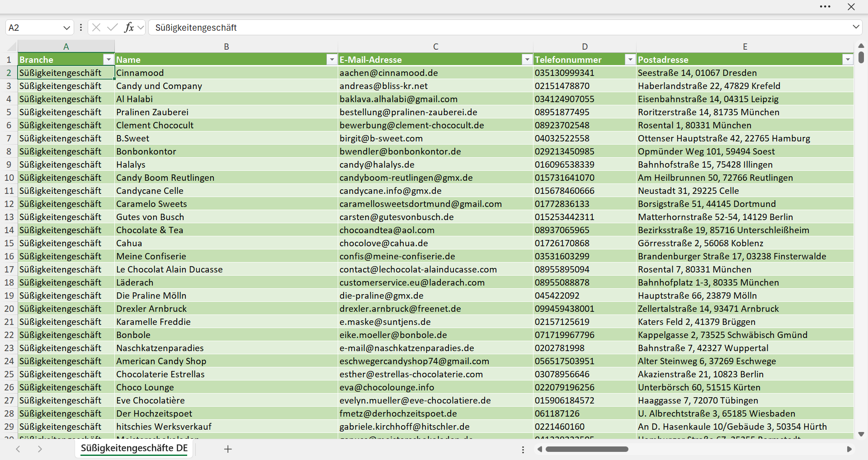The width and height of the screenshot is (868, 460).
Task: Click the Caramelo Sweets cell
Action: point(226,204)
